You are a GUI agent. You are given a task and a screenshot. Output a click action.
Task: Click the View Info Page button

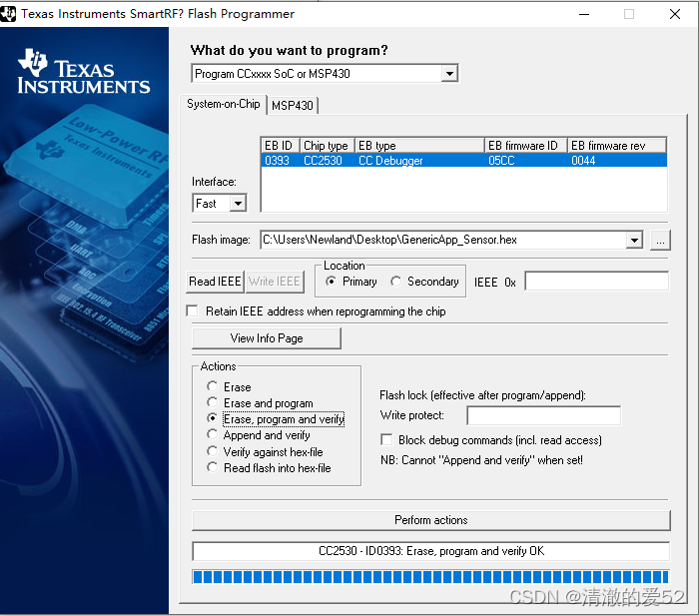pyautogui.click(x=267, y=338)
